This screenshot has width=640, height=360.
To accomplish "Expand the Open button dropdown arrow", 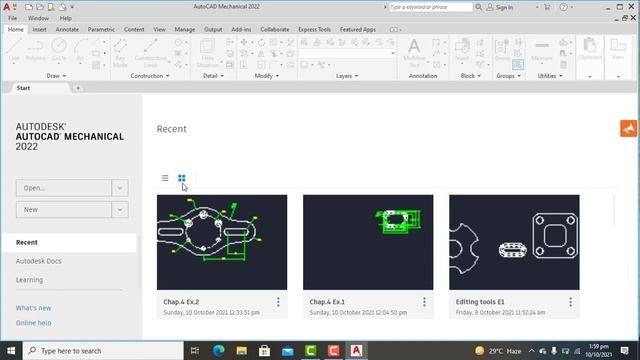I will tap(120, 188).
